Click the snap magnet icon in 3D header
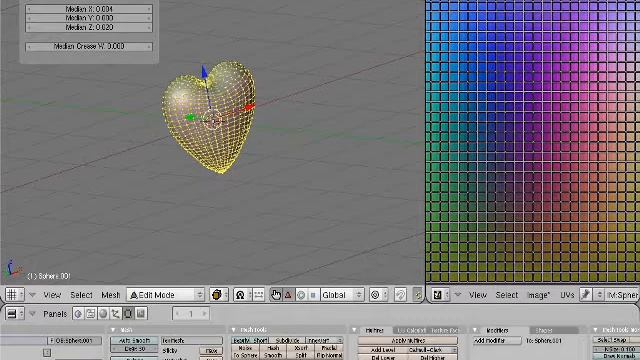640x360 pixels. [x=400, y=295]
